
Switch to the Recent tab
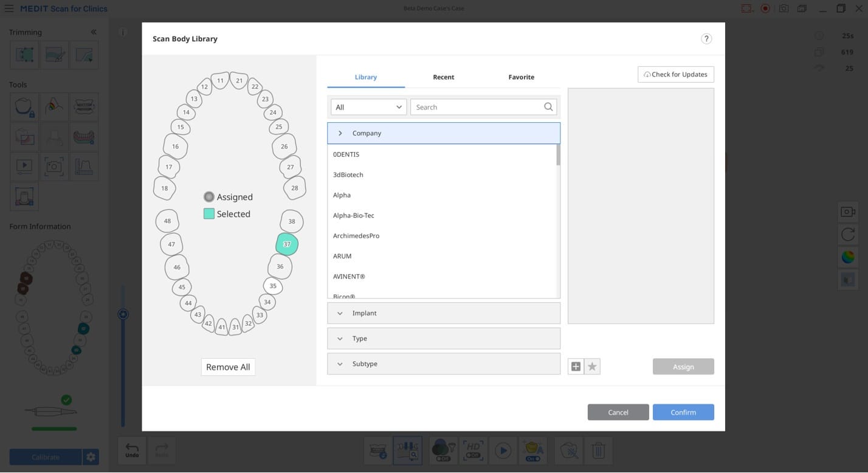[443, 77]
